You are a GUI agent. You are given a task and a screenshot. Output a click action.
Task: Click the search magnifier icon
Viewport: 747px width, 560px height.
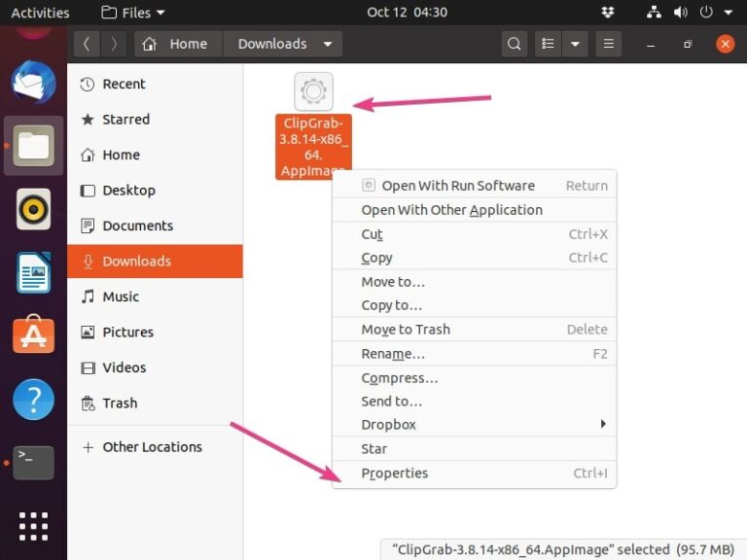[x=514, y=44]
